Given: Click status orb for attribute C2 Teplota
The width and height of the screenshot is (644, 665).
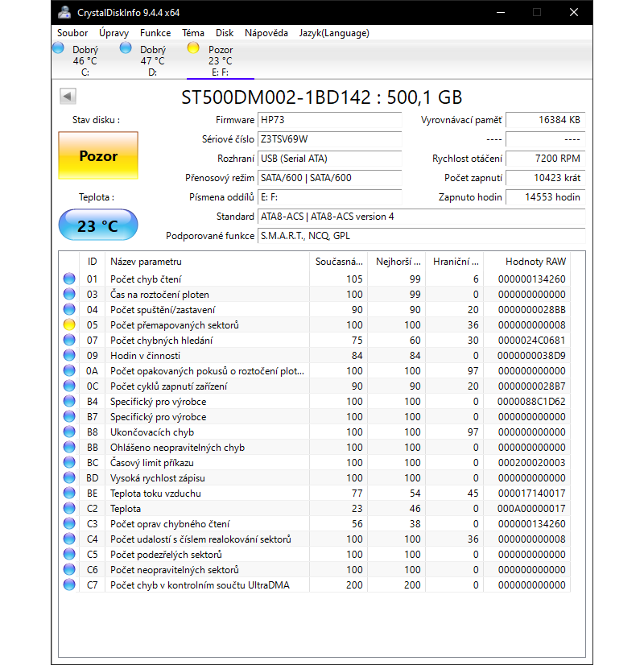Looking at the screenshot, I should pos(69,508).
